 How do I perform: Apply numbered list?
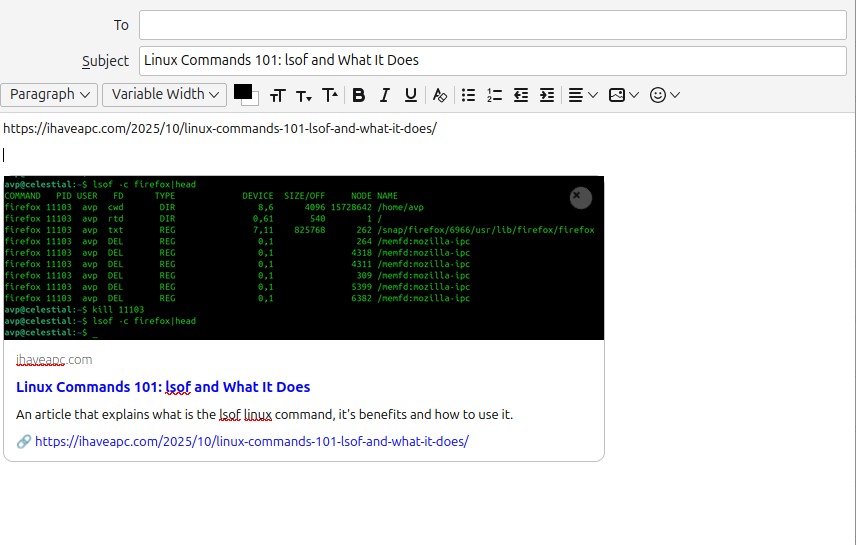coord(494,95)
